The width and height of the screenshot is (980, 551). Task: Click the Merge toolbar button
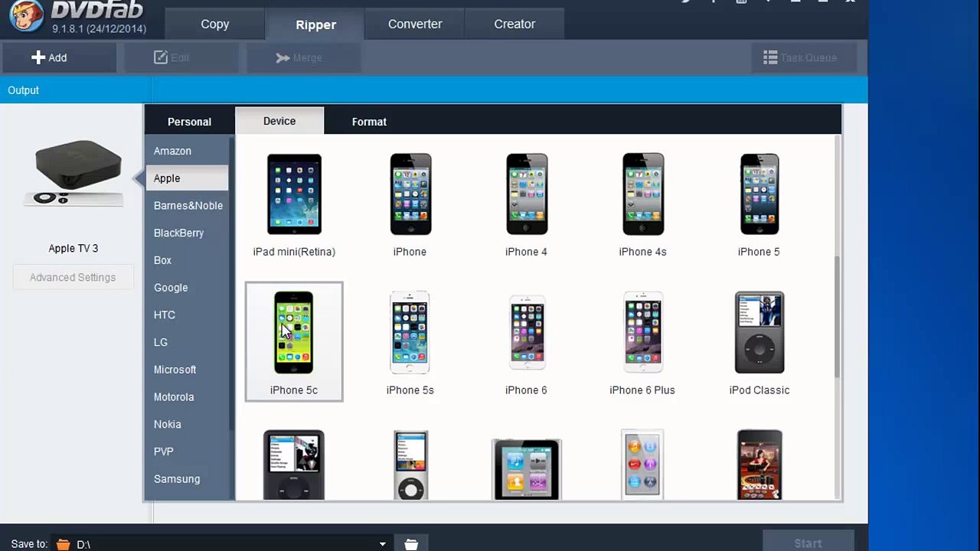pyautogui.click(x=303, y=57)
